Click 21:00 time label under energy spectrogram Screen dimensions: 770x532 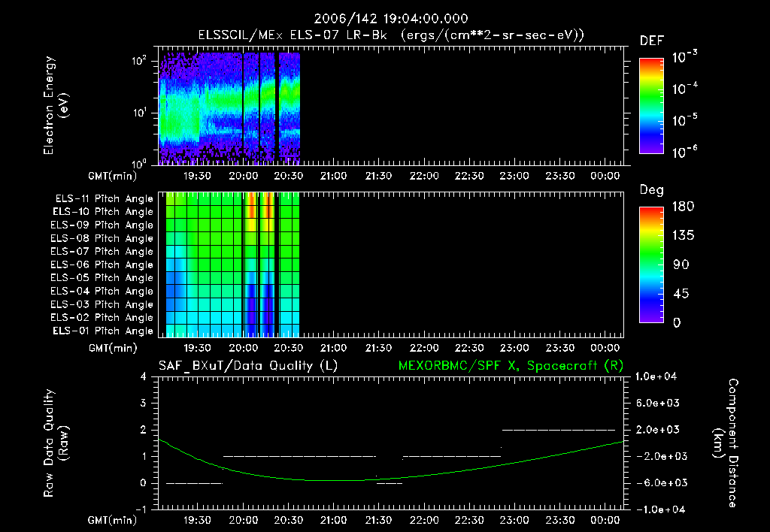pos(333,176)
